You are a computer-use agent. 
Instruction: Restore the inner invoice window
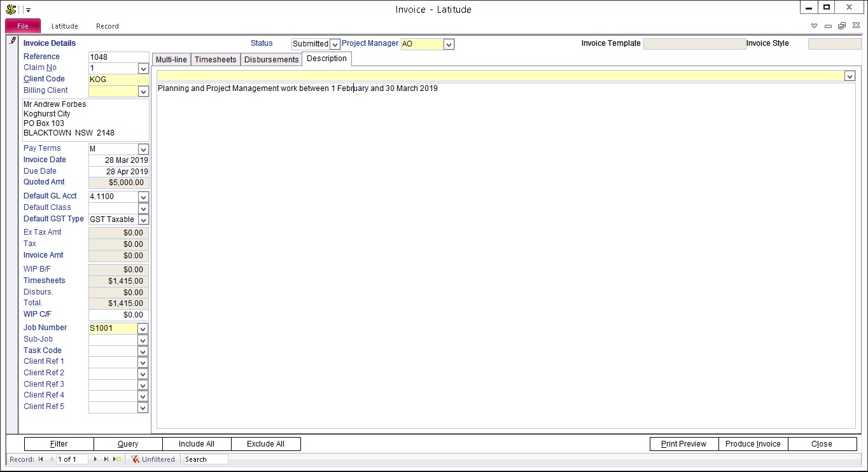click(x=841, y=26)
